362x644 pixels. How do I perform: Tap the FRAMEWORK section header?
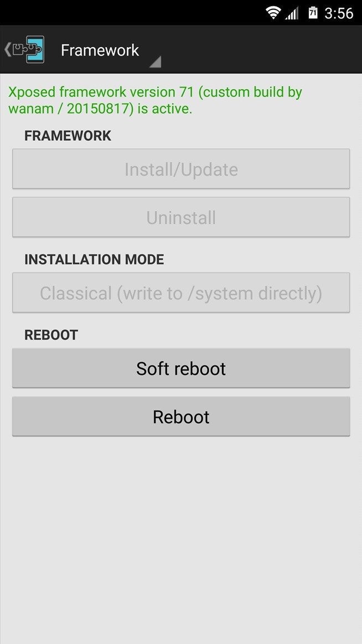pos(68,136)
